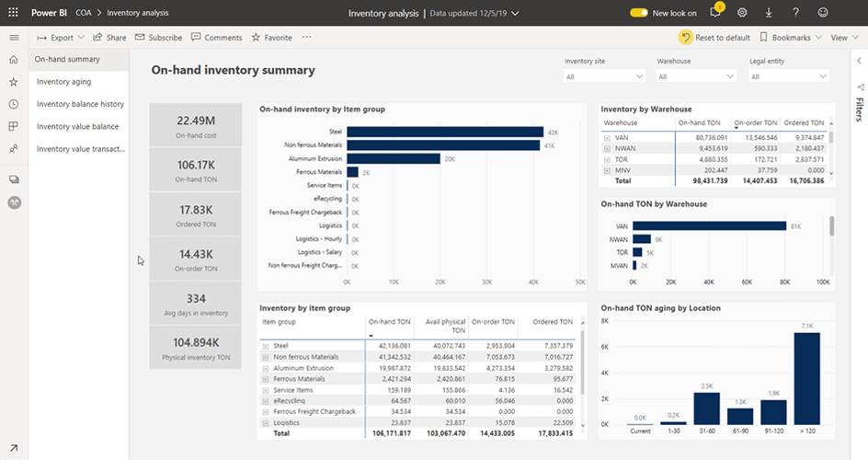Expand the VAN warehouse row

tap(607, 137)
